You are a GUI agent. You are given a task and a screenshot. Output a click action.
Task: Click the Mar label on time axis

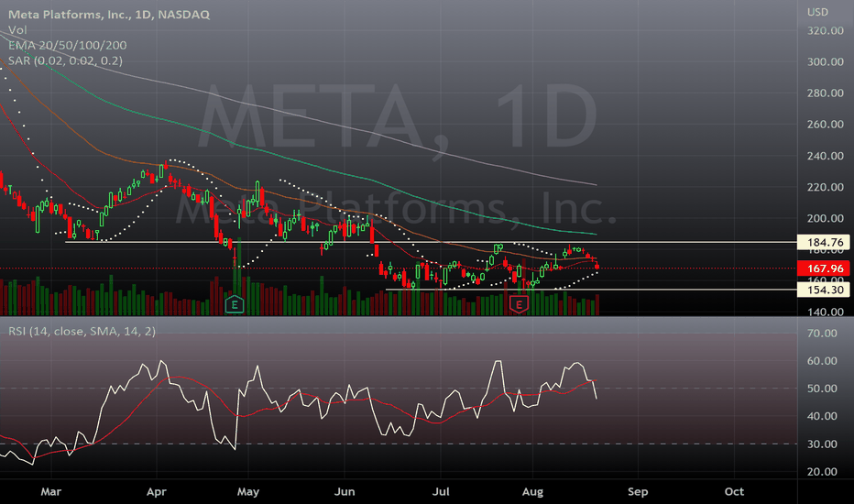(x=50, y=491)
